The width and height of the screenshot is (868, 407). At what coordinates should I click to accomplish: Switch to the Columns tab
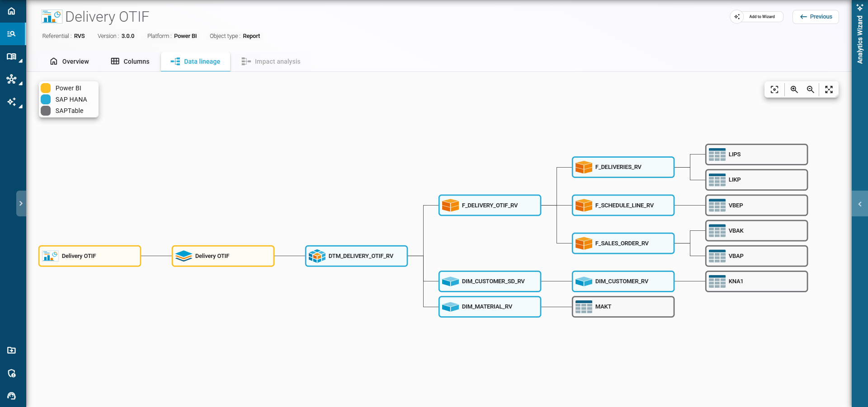click(130, 61)
